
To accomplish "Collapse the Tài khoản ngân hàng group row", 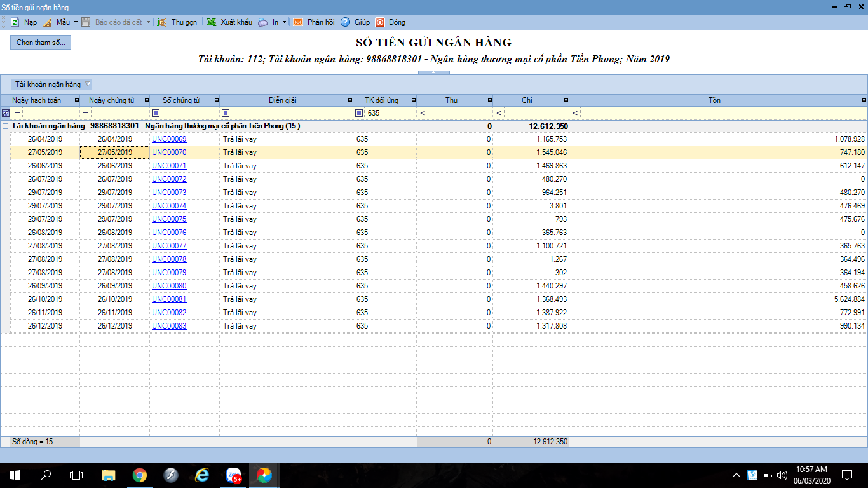I will click(x=6, y=126).
